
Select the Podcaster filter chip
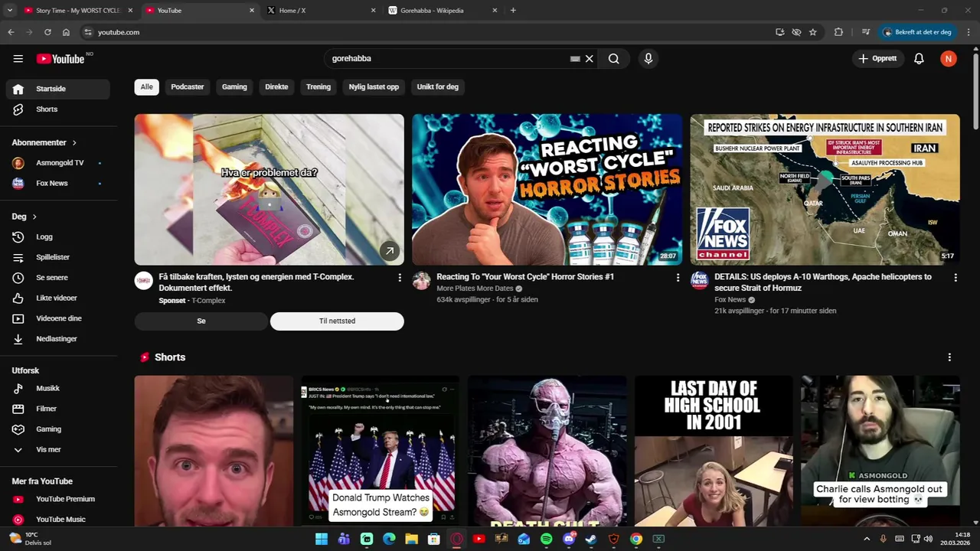[x=188, y=86]
